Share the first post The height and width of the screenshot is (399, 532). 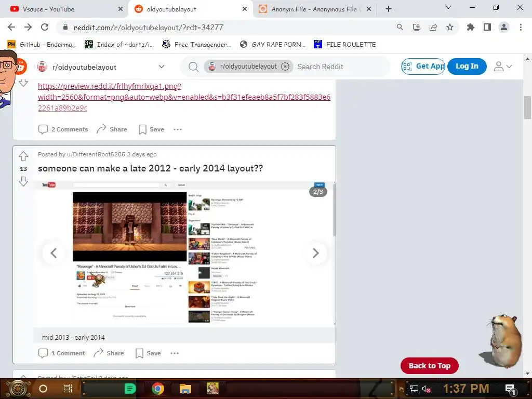click(x=112, y=129)
